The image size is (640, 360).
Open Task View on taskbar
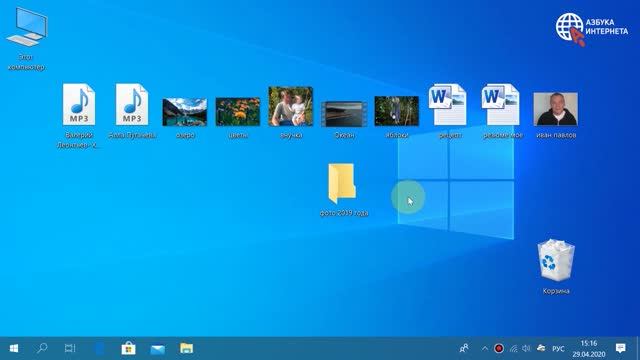[x=70, y=348]
